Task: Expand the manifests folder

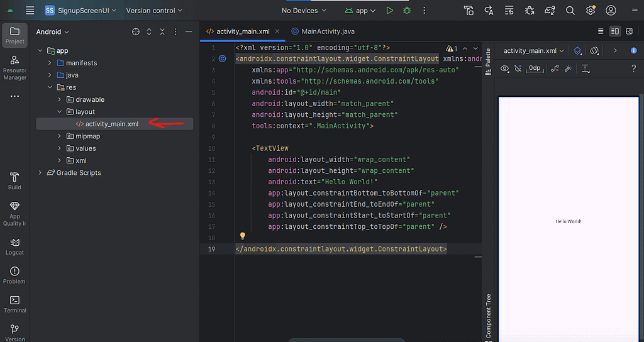Action: click(50, 63)
